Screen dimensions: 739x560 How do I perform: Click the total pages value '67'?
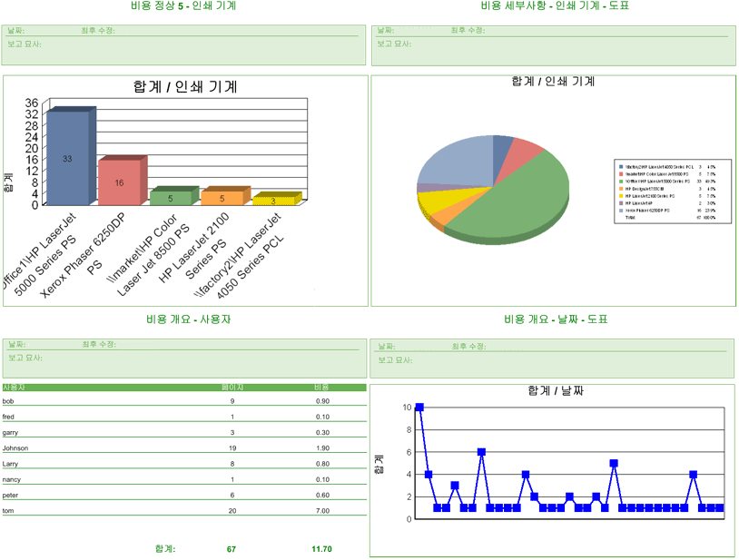pos(232,549)
